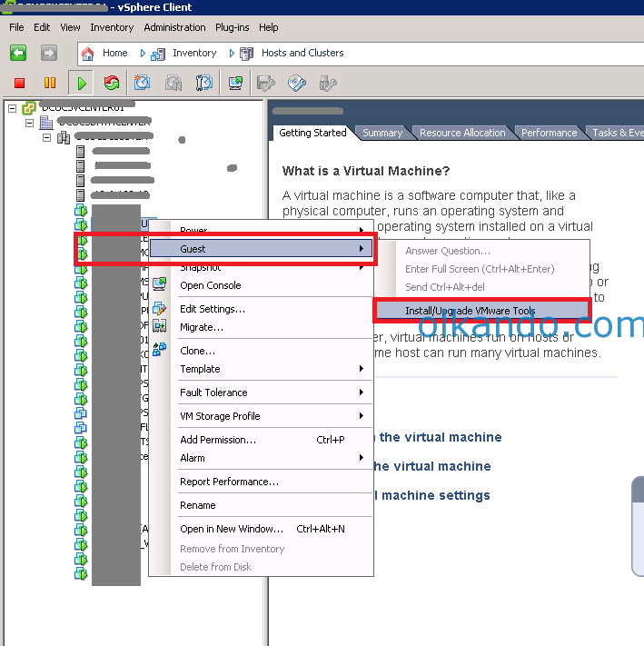Click the Inventory icon in breadcrumb

pos(158,54)
